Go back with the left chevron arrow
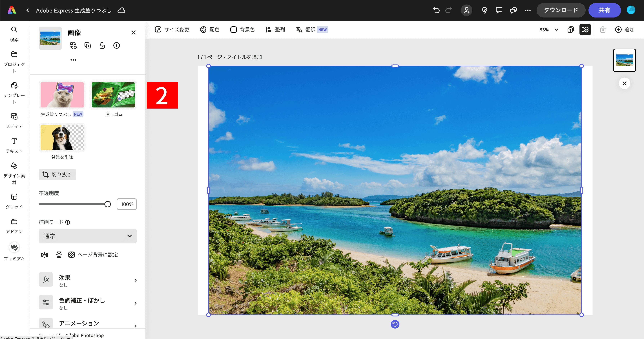The image size is (644, 339). click(28, 10)
